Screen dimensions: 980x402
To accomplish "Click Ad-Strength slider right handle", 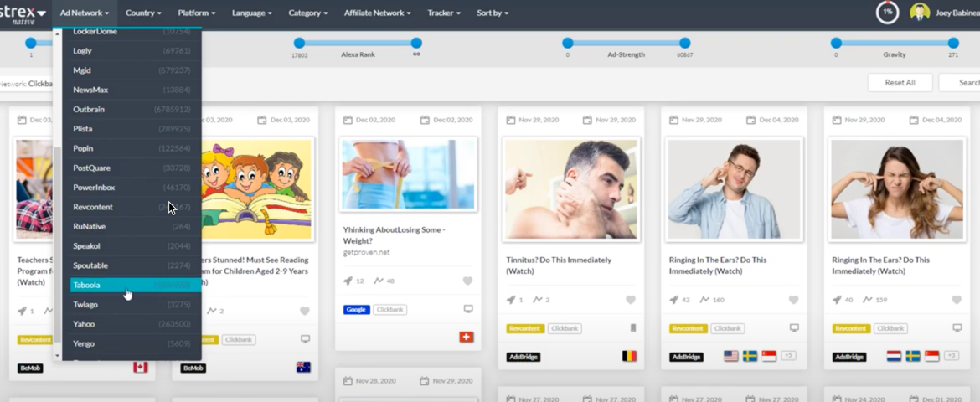I will pos(685,44).
